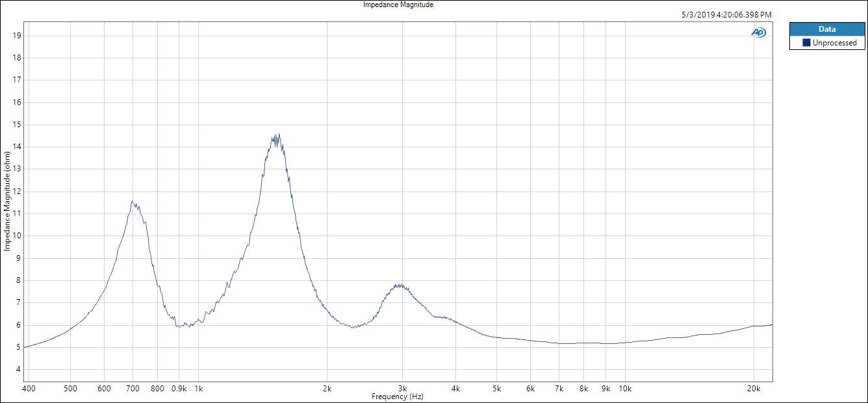The width and height of the screenshot is (868, 403).
Task: Click the AP logo icon on the graph
Action: point(758,32)
